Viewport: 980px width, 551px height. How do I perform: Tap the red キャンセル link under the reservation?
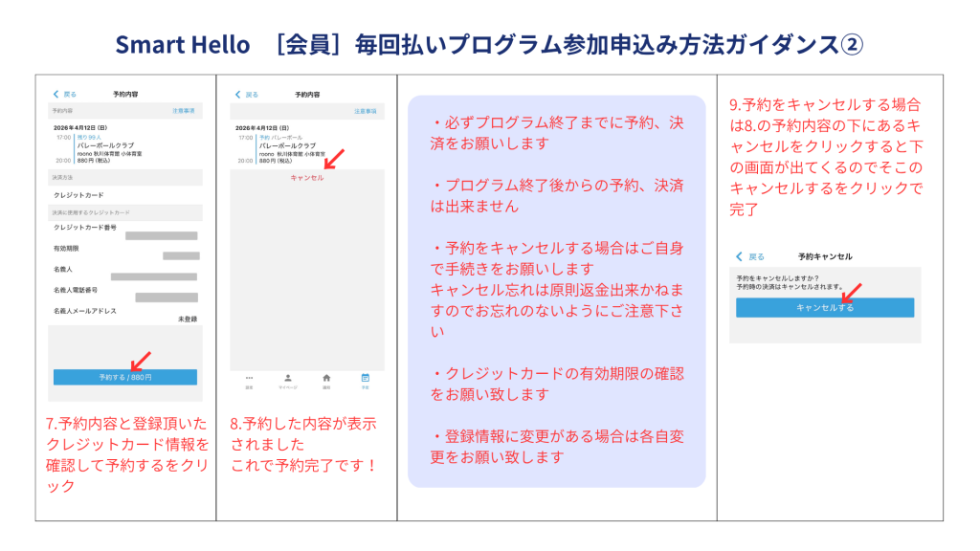(306, 178)
